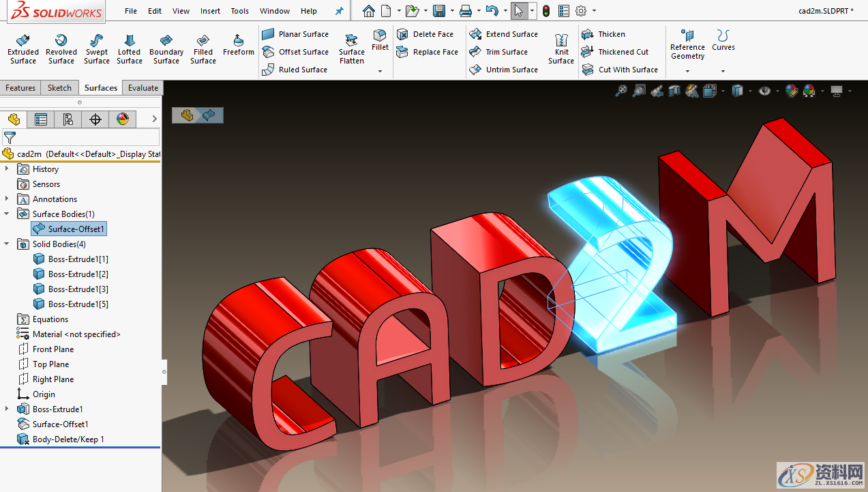Viewport: 868px width, 492px height.
Task: Collapse the Solid Bodies folder
Action: tap(7, 244)
